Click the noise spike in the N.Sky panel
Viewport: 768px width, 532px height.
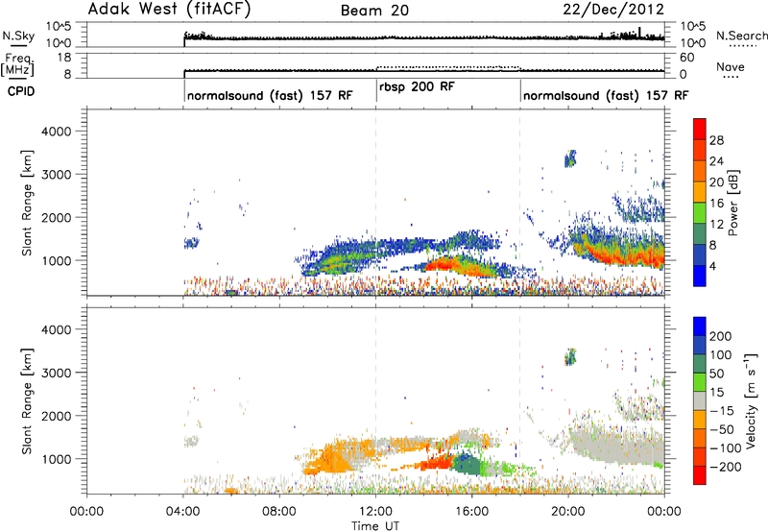pyautogui.click(x=639, y=32)
